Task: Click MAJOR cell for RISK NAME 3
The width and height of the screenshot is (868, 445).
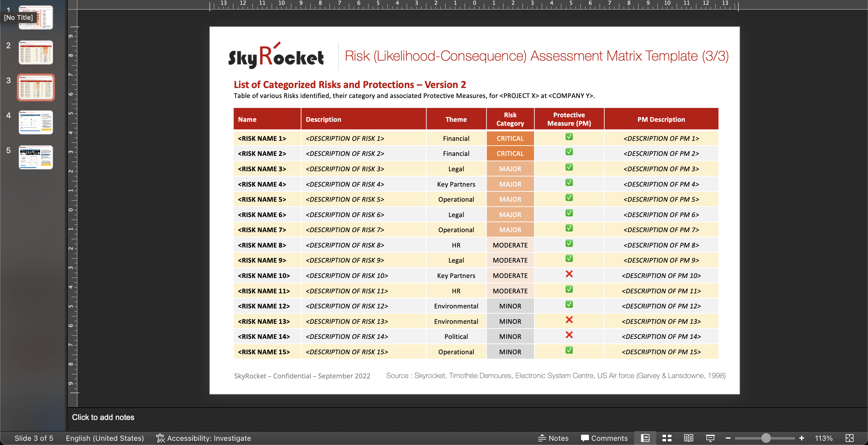Action: point(510,169)
